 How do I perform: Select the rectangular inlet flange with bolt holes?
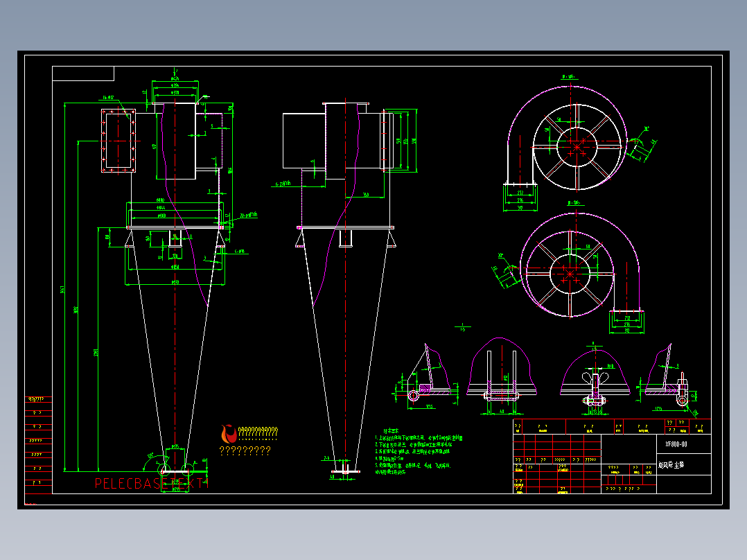(118, 141)
